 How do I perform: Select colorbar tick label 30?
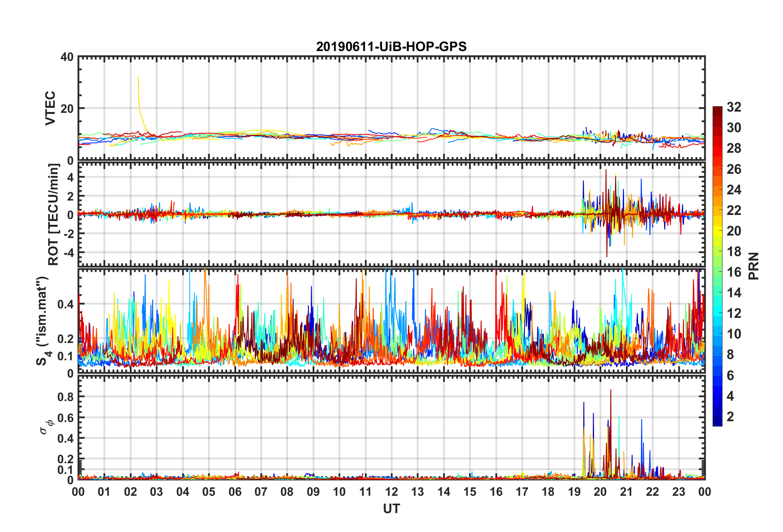[x=734, y=128]
